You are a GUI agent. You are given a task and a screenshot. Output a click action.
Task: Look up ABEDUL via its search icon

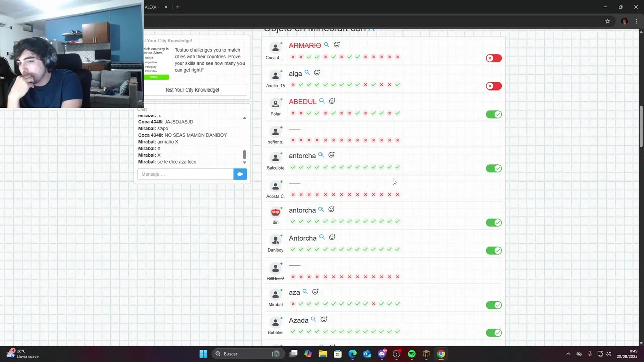321,101
